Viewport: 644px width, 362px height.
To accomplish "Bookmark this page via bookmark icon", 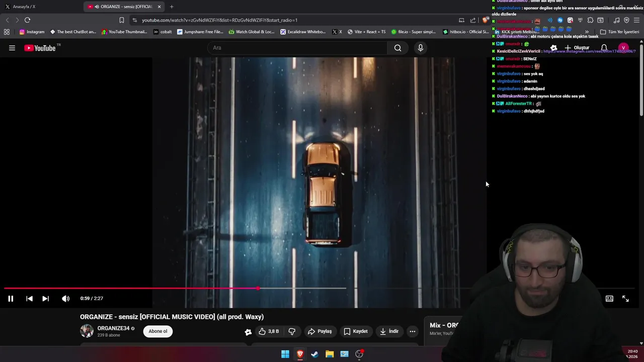I will tap(121, 20).
